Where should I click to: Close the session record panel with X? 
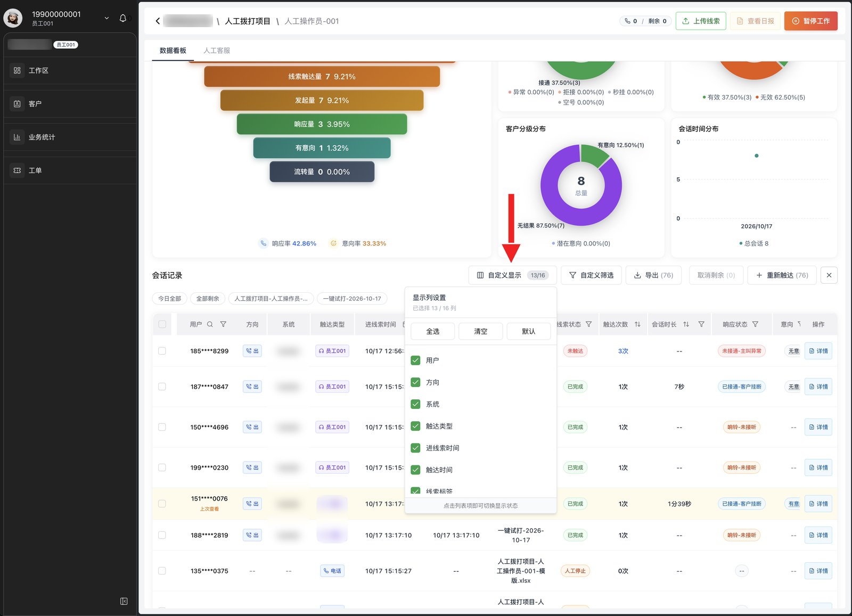(829, 275)
